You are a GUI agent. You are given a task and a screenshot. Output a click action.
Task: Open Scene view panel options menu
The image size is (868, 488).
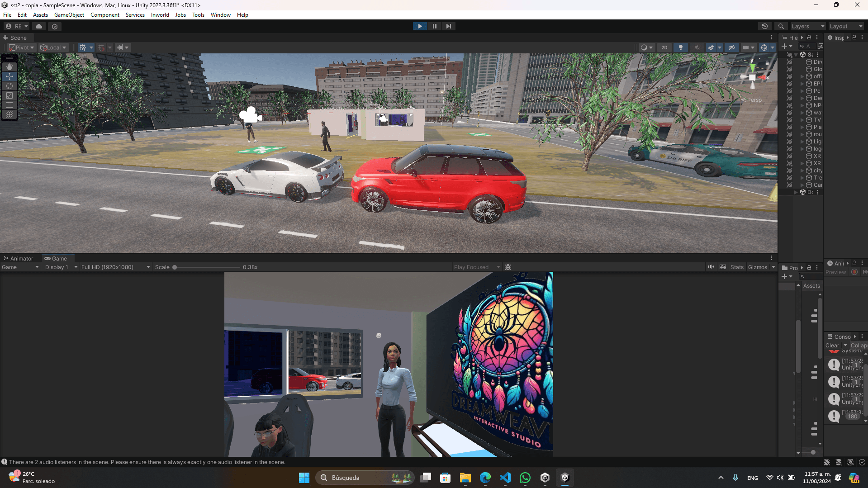point(772,38)
